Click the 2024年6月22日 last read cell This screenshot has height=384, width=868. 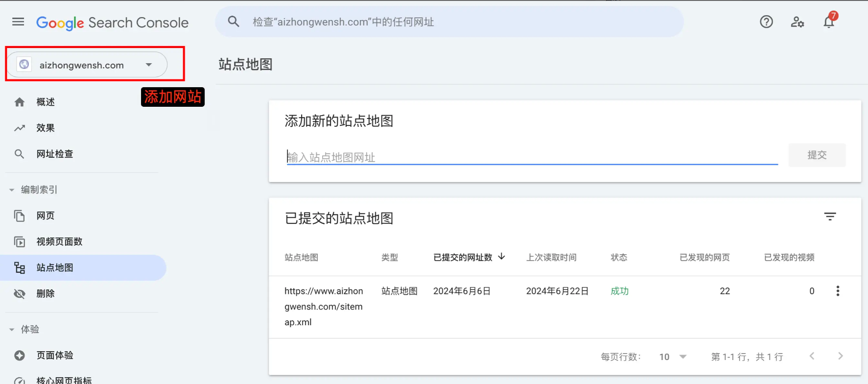557,291
